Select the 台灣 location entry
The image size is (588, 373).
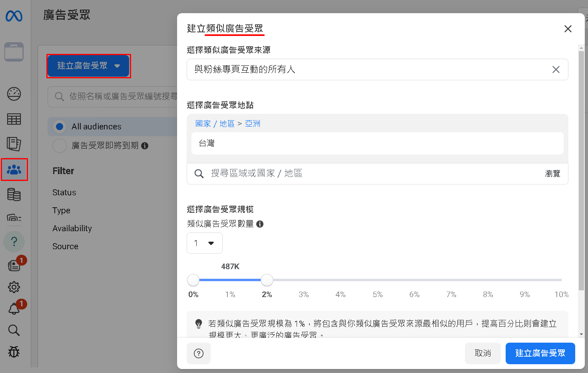pyautogui.click(x=377, y=143)
